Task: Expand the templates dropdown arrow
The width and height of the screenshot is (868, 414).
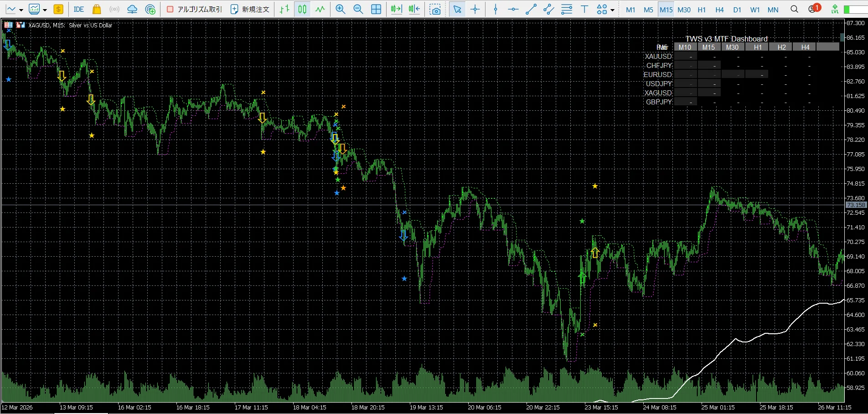Action: point(45,10)
